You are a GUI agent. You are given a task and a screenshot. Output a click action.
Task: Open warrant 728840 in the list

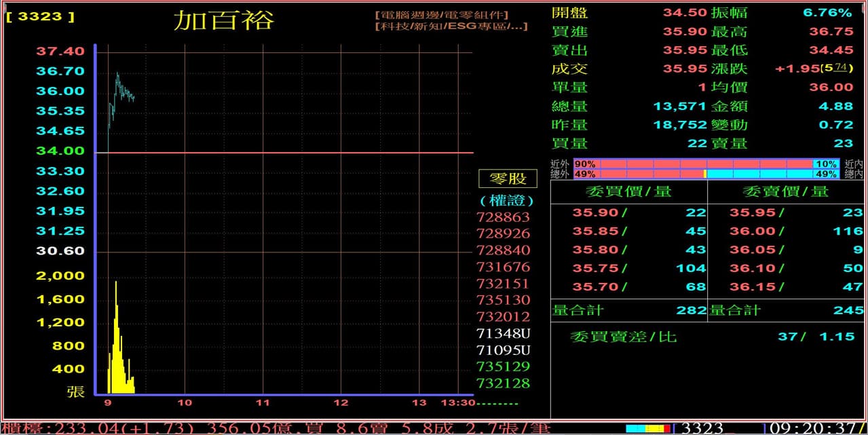503,250
